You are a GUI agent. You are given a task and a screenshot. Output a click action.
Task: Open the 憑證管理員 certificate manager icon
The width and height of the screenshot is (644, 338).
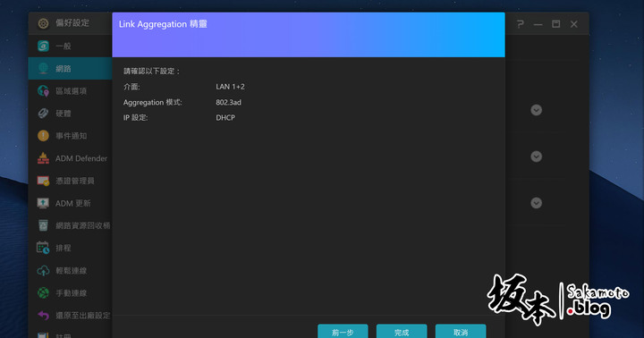pos(43,181)
